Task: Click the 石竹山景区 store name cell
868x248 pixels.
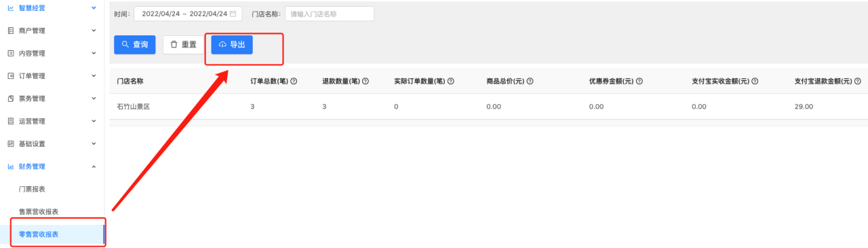Action: pyautogui.click(x=133, y=107)
